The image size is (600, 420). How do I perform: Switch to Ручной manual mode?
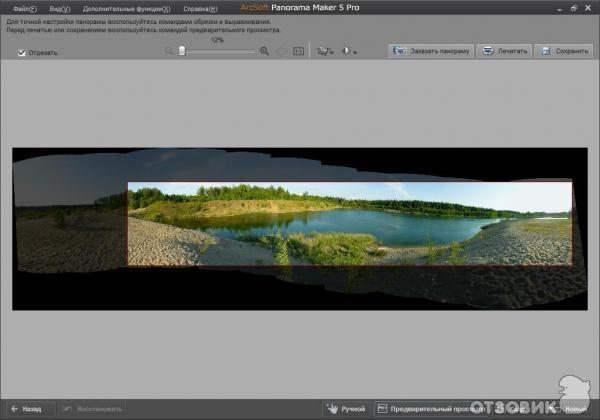346,408
